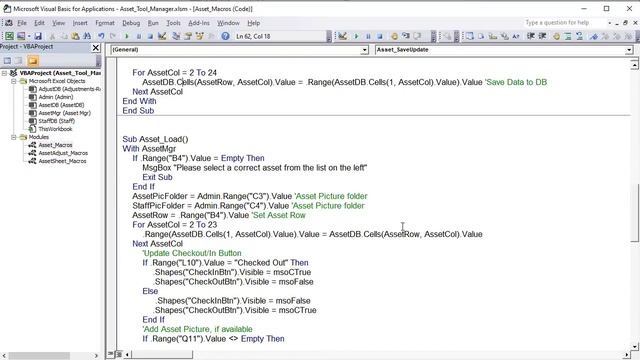Click the List Properties/Methods icon in Edit toolbar
This screenshot has height=360, width=640.
tap(470, 36)
